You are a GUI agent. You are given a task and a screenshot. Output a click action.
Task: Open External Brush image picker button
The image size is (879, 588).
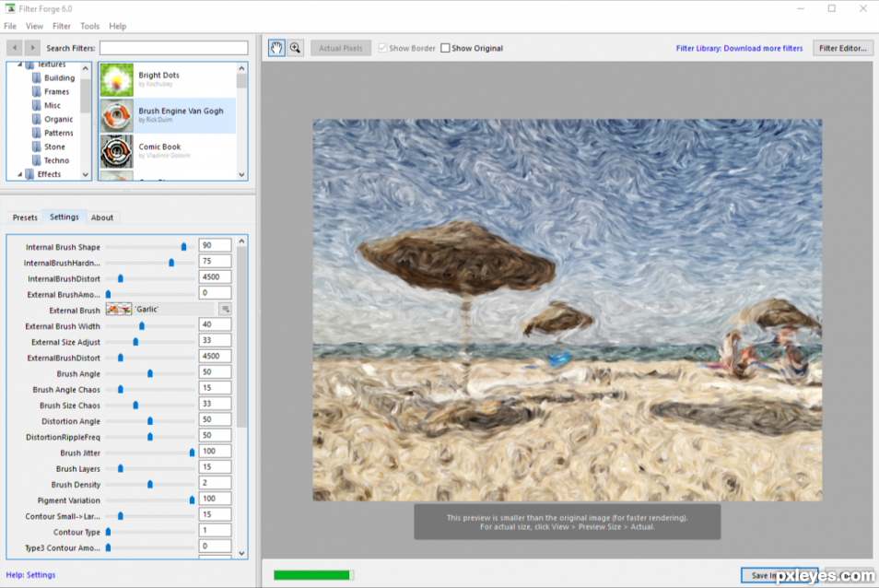pos(226,310)
